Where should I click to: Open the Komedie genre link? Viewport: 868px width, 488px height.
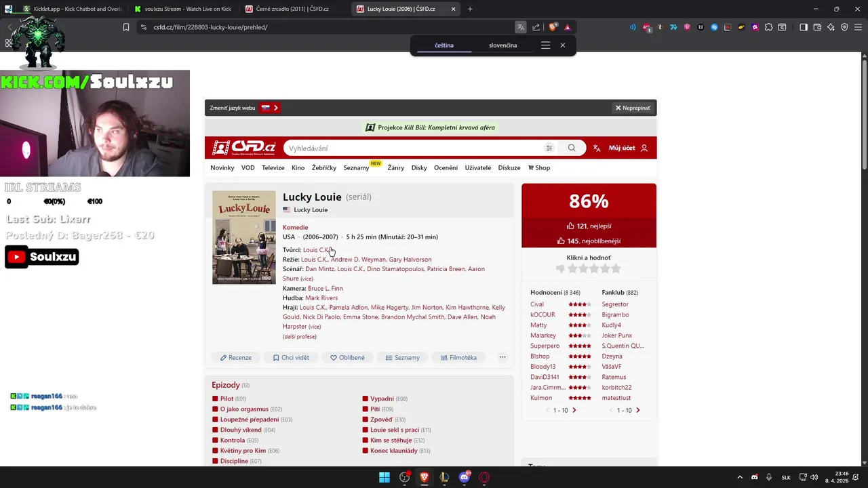296,227
